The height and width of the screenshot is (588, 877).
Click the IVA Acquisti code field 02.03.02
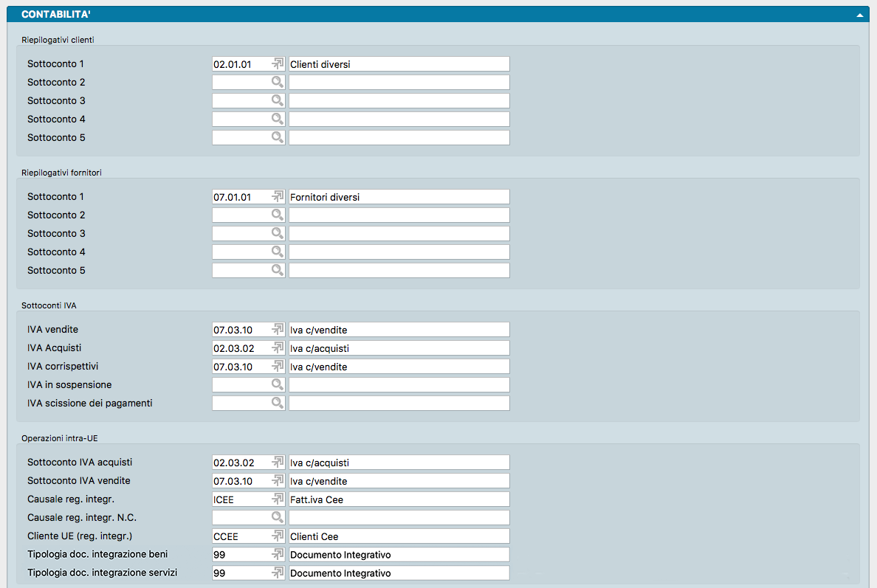click(x=240, y=348)
